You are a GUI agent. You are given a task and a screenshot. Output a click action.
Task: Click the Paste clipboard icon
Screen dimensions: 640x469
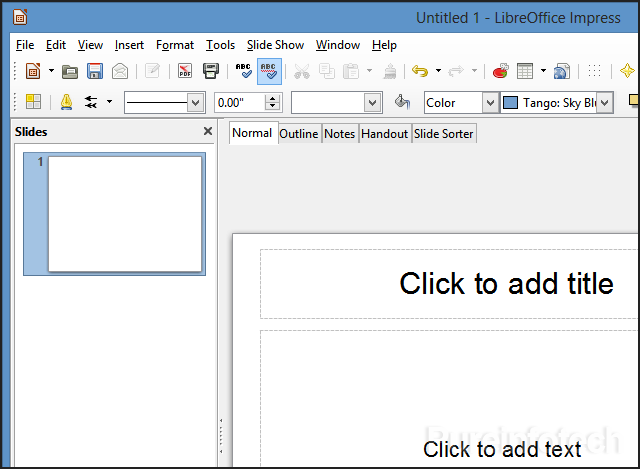(351, 71)
